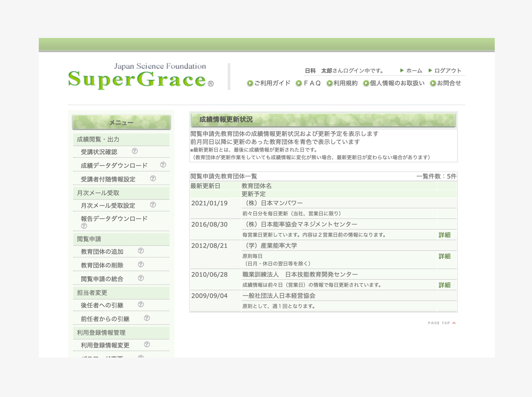Click the メニュー header banner

pyautogui.click(x=122, y=122)
